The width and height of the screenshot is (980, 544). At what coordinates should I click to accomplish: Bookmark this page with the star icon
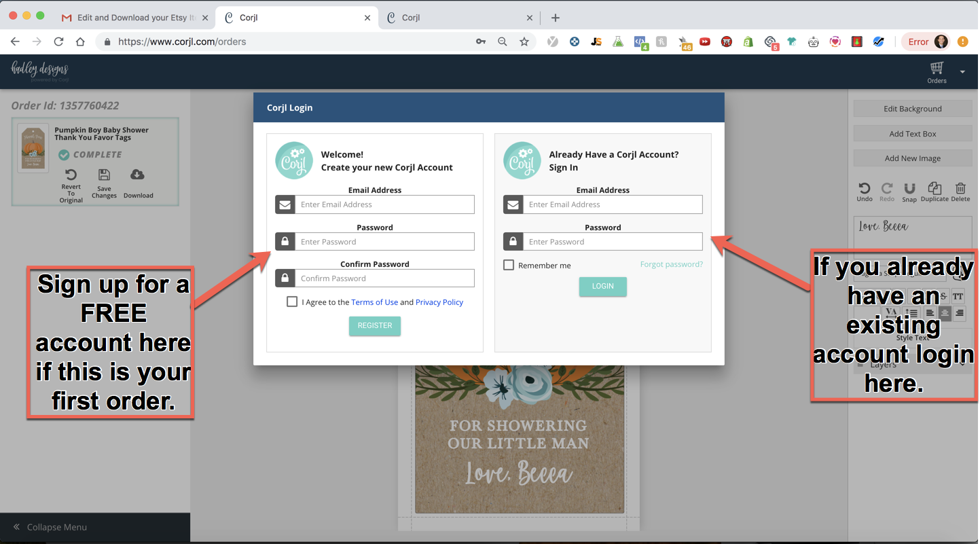click(x=524, y=41)
